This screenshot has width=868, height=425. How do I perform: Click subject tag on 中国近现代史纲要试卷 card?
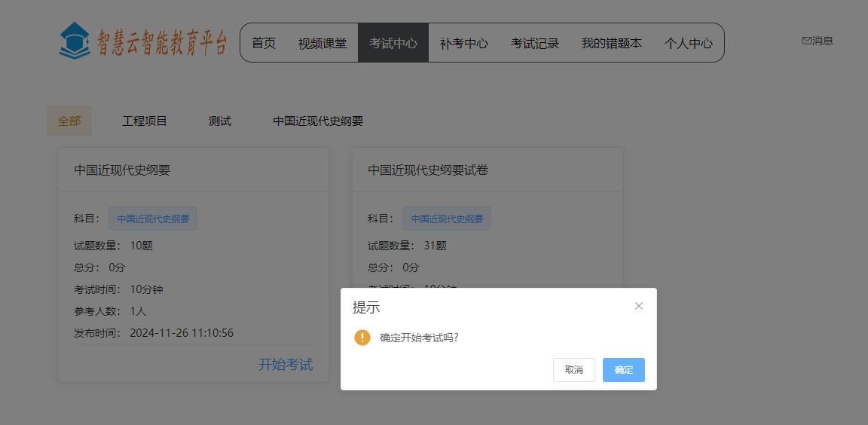tap(447, 219)
